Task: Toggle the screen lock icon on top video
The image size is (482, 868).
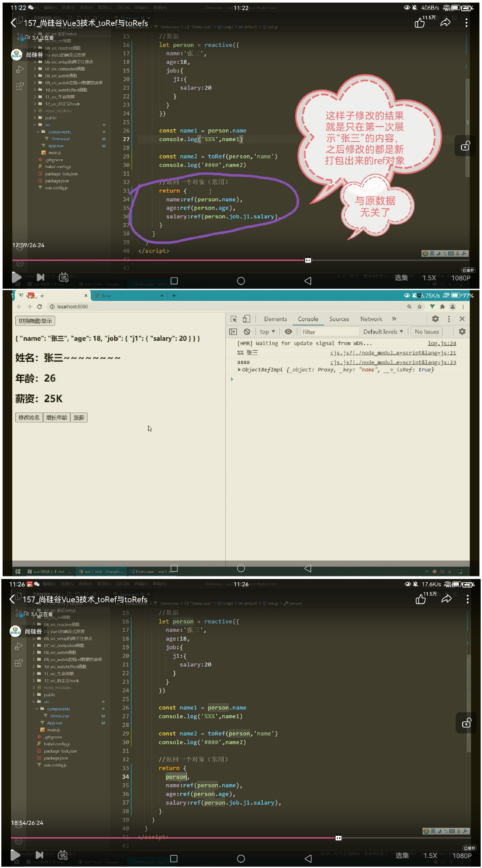Action: [x=465, y=146]
